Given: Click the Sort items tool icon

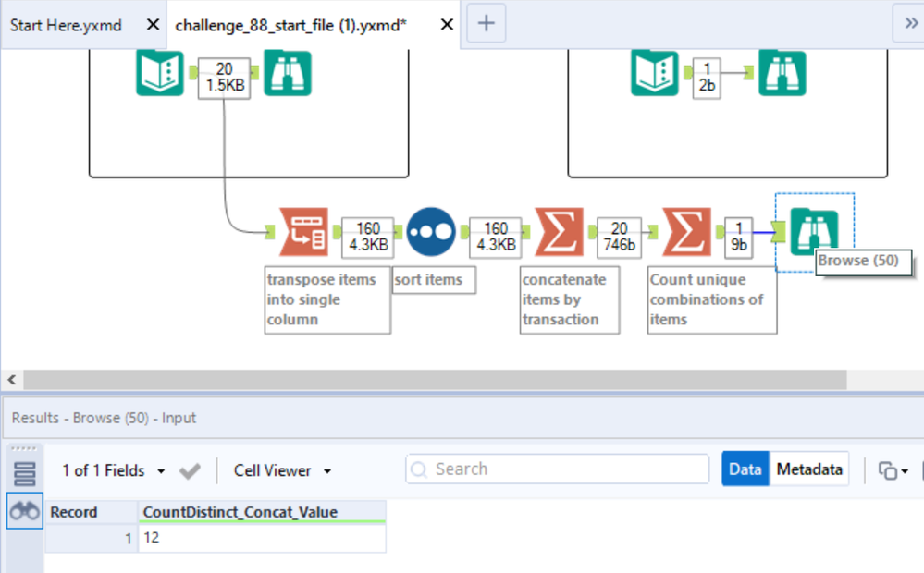Looking at the screenshot, I should 431,231.
